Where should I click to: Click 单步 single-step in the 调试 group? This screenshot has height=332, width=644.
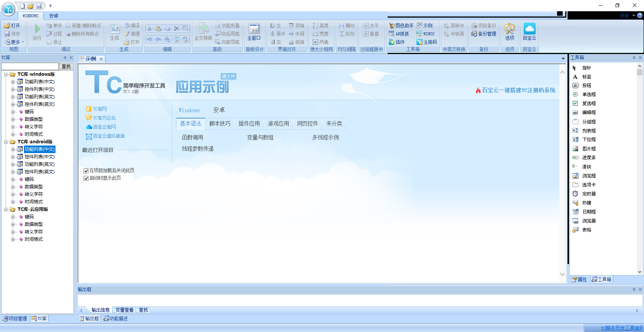tap(54, 26)
